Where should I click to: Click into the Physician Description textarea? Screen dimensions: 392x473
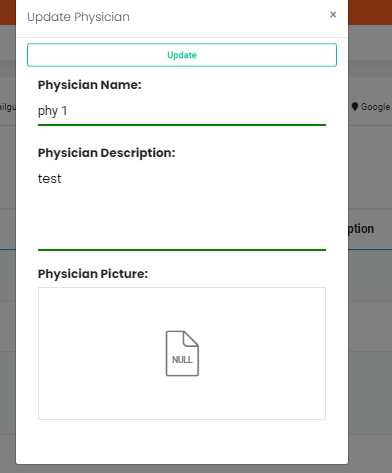182,208
